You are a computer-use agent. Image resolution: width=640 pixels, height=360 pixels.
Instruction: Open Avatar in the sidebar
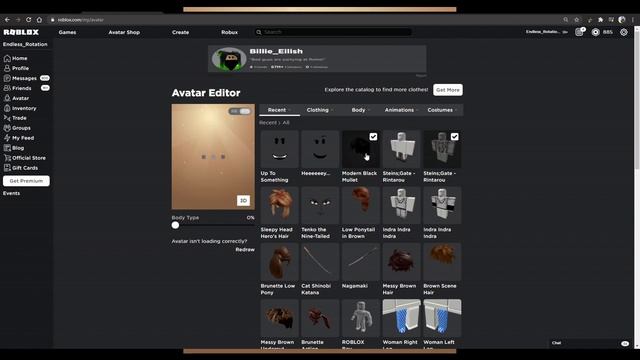tap(16, 98)
